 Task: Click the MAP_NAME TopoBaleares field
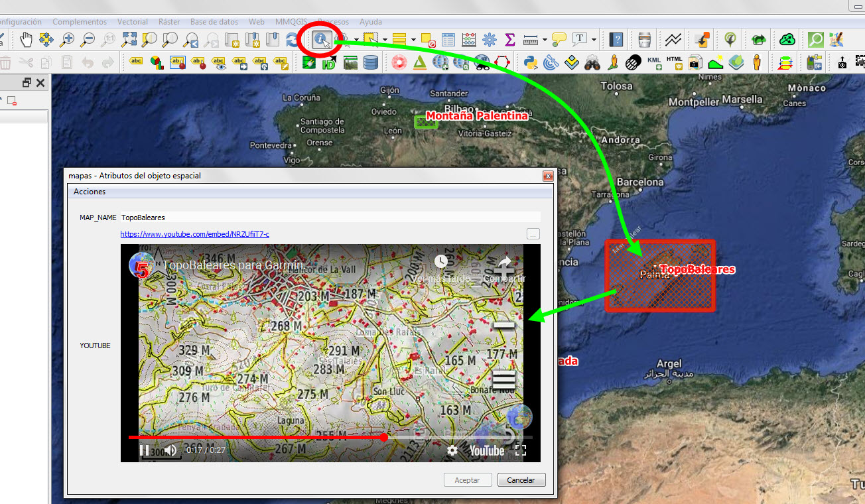click(330, 218)
